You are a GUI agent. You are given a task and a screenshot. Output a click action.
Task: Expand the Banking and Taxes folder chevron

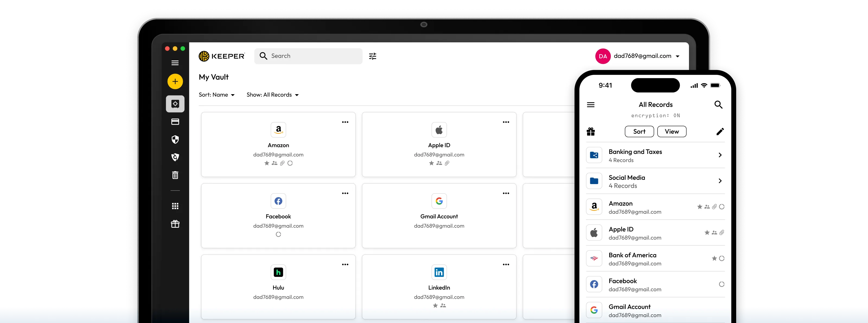pyautogui.click(x=720, y=155)
